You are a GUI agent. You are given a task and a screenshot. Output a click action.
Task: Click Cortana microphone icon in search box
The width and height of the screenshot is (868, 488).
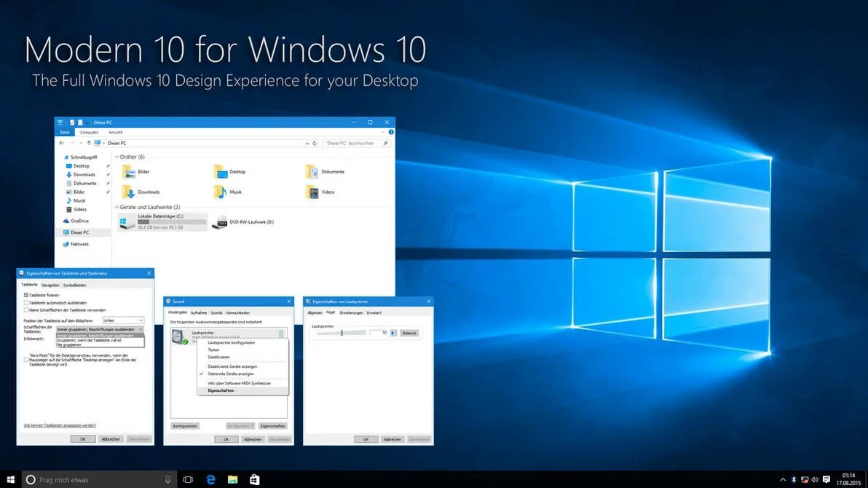[167, 480]
